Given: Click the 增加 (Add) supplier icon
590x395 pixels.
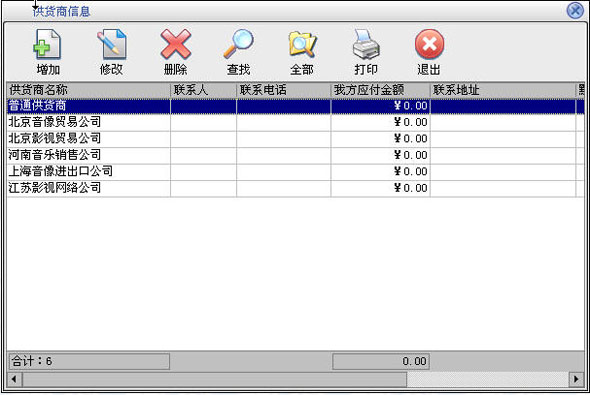Looking at the screenshot, I should click(48, 52).
